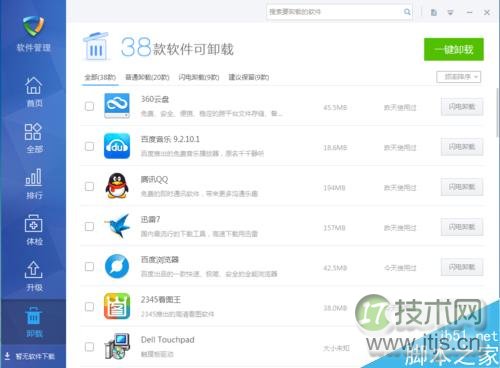Click the skin icon in title bar
Image resolution: width=500 pixels, height=368 pixels.
pos(434,12)
